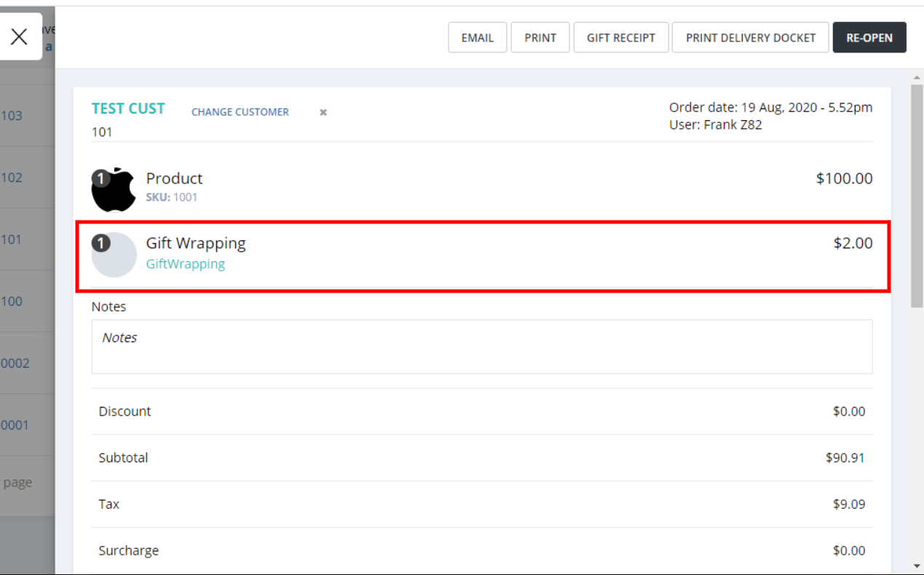The width and height of the screenshot is (924, 575).
Task: Click the Gift Wrapping quantity badge
Action: [x=100, y=243]
